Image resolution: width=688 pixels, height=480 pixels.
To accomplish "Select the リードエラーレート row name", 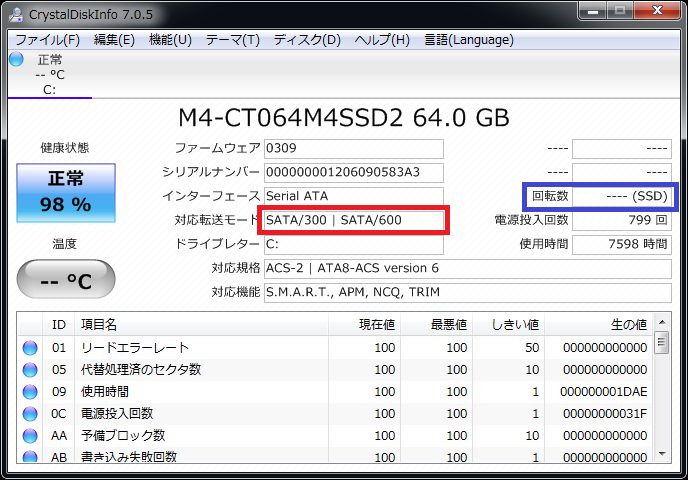I will point(135,347).
